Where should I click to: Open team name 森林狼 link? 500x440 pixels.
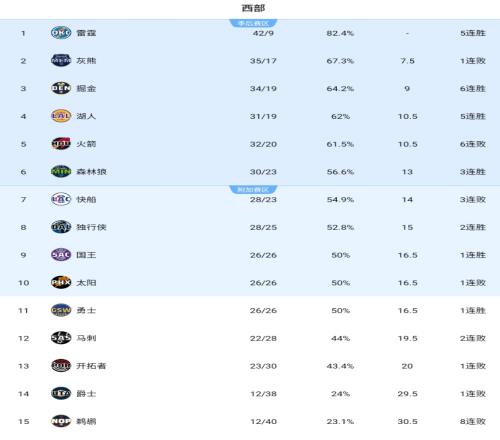(91, 172)
